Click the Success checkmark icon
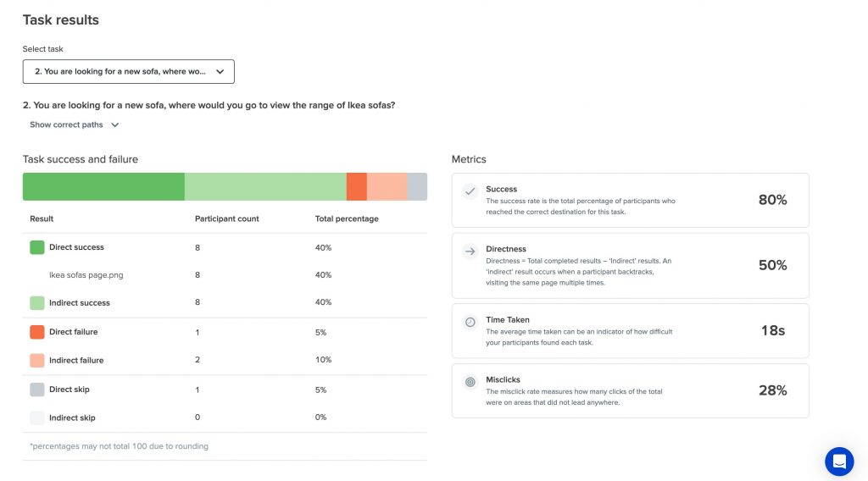The height and width of the screenshot is (481, 868). 470,191
